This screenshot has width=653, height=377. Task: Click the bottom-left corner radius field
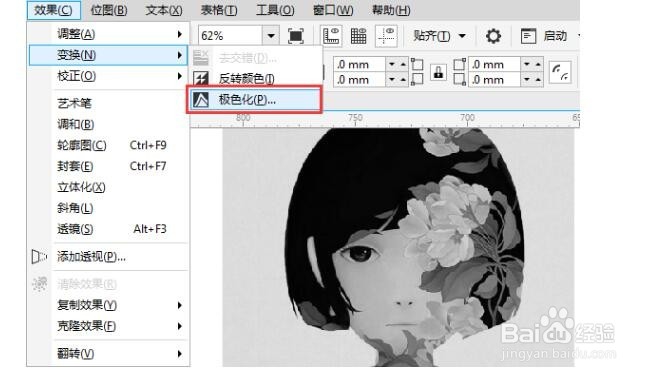(359, 80)
